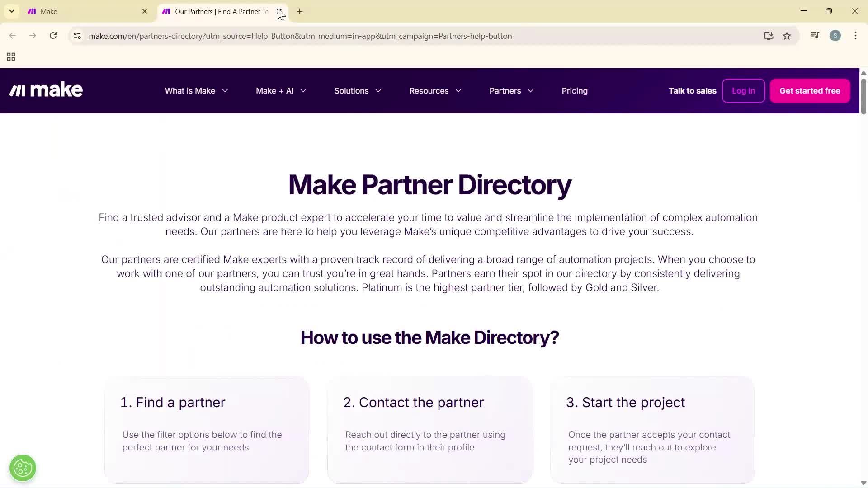Reload the current page
The image size is (868, 488).
pyautogui.click(x=53, y=36)
